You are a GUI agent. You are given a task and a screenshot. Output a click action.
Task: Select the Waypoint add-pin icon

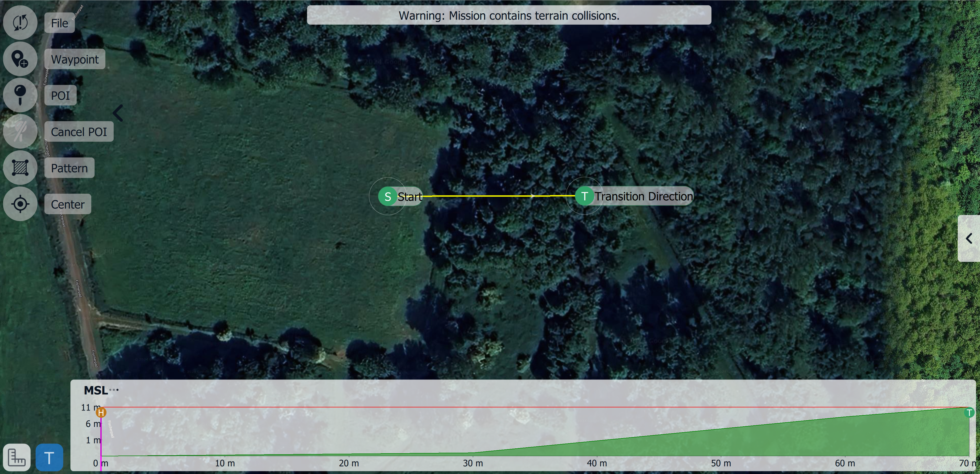[x=20, y=59]
